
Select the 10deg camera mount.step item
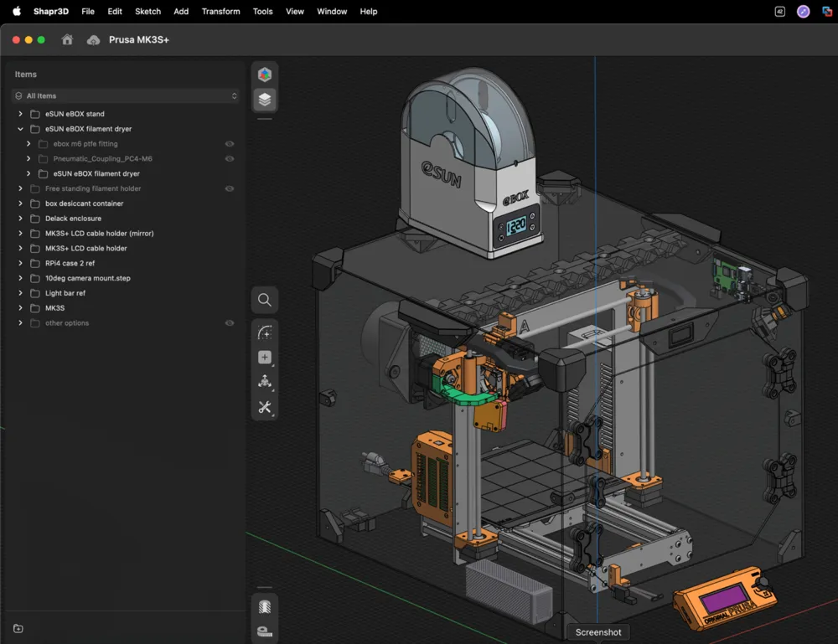88,278
